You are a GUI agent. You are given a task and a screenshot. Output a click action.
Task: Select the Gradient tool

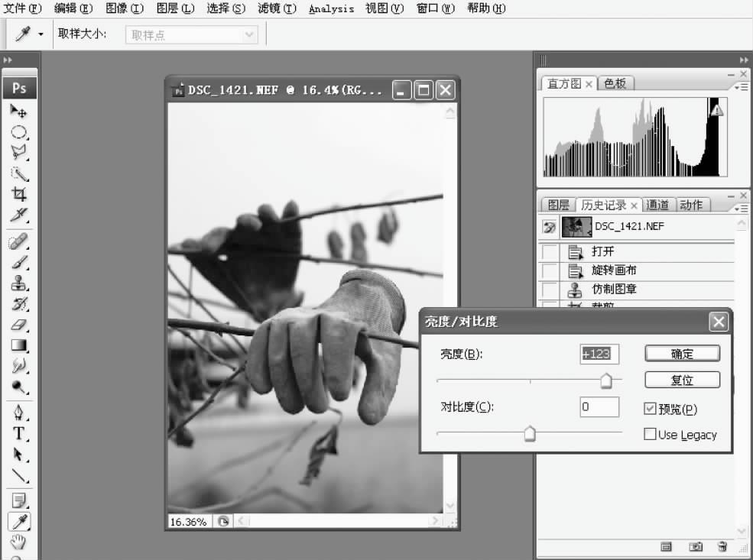pyautogui.click(x=18, y=345)
